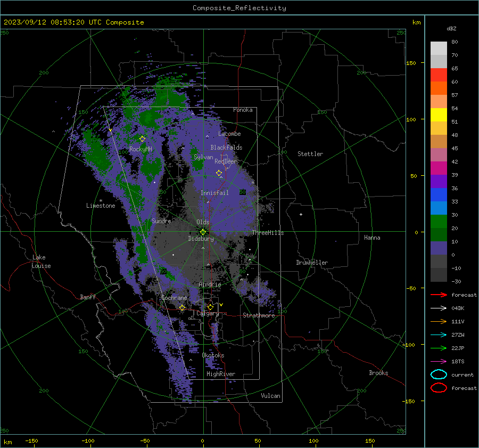This screenshot has width=479, height=448.
Task: Click the Banff label
Action: [88, 297]
